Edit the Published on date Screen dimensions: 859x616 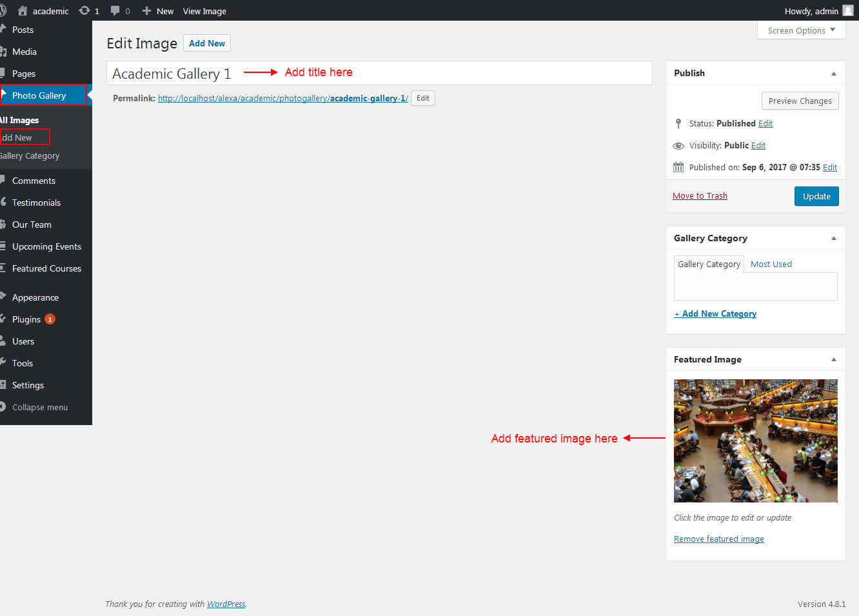tap(830, 167)
